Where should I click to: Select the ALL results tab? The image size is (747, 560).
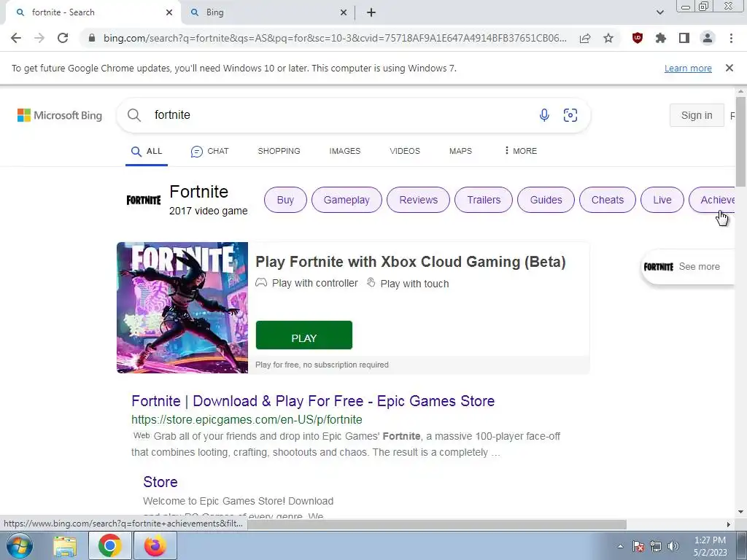(147, 151)
